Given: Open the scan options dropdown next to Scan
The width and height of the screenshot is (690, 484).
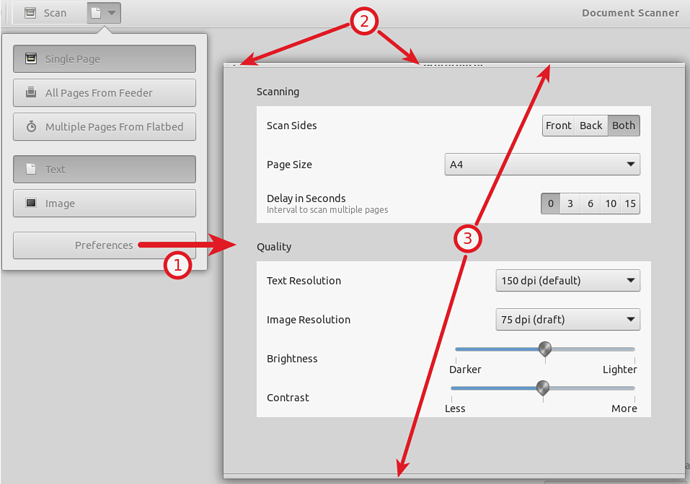Looking at the screenshot, I should 104,13.
